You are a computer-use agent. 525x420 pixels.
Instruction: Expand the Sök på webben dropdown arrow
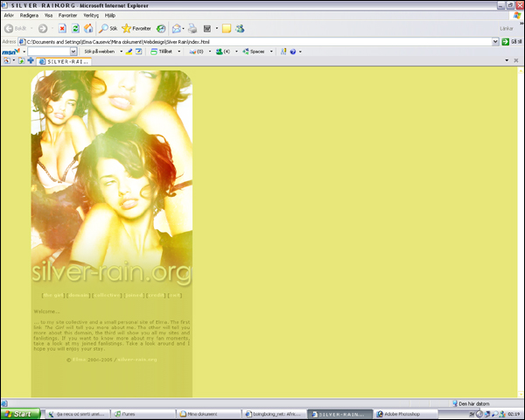tap(122, 52)
